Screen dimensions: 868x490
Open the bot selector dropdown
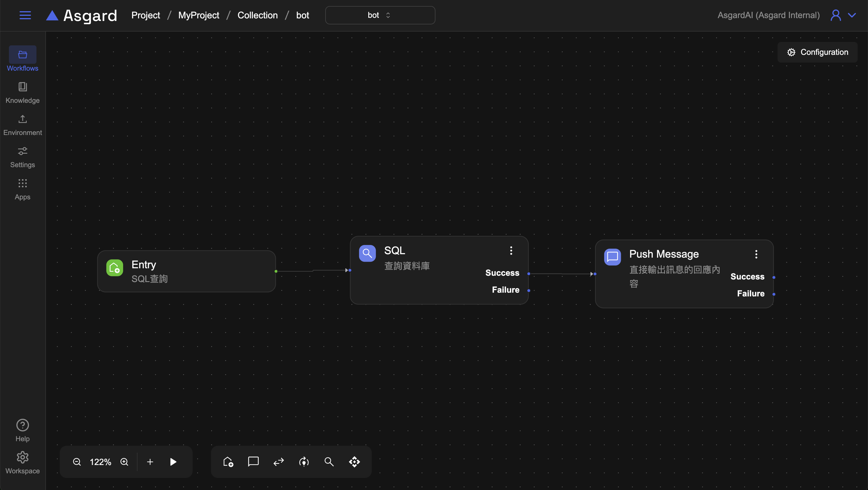point(380,15)
